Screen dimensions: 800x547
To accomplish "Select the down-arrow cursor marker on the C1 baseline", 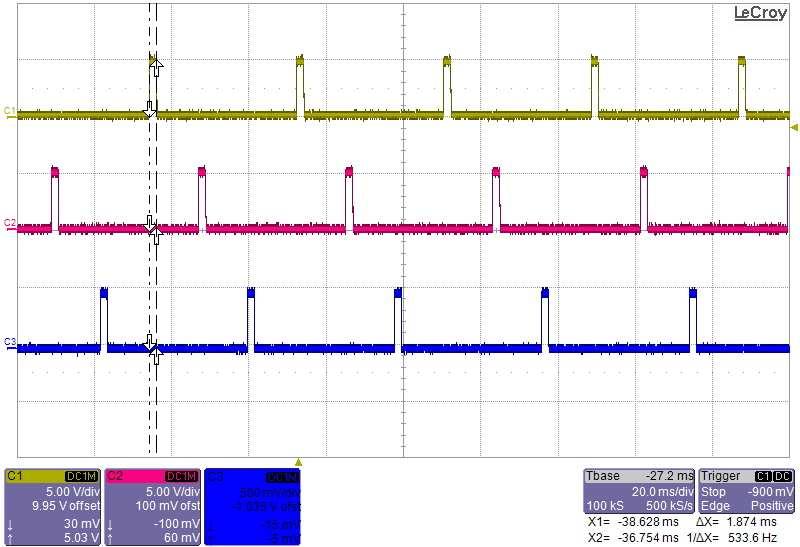I will click(x=149, y=109).
